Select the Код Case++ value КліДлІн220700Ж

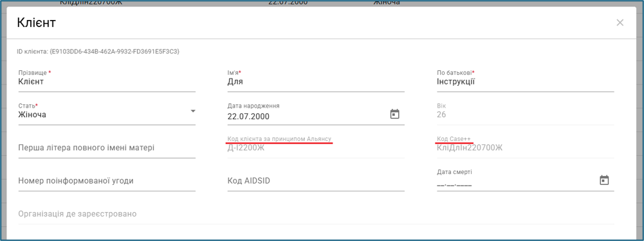(470, 148)
